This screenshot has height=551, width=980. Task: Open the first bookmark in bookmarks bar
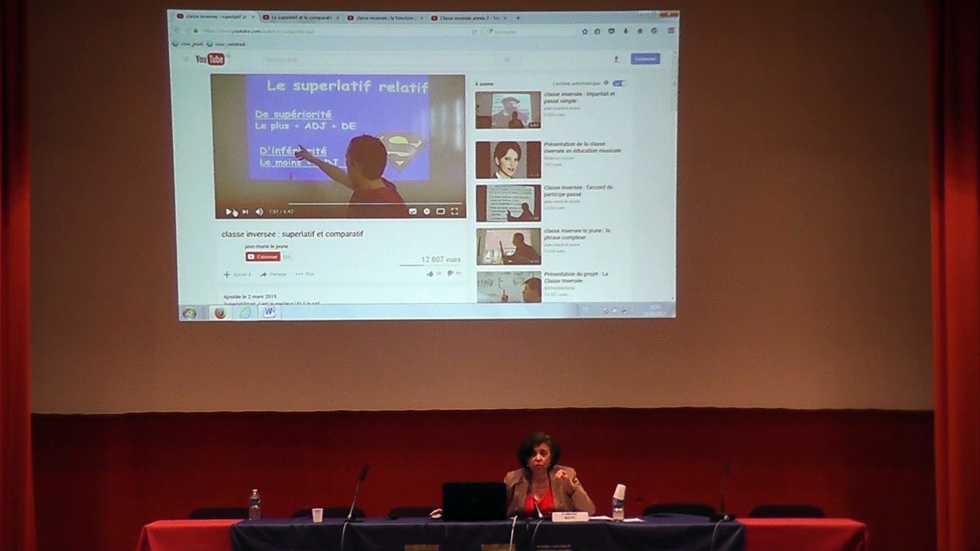[x=187, y=44]
